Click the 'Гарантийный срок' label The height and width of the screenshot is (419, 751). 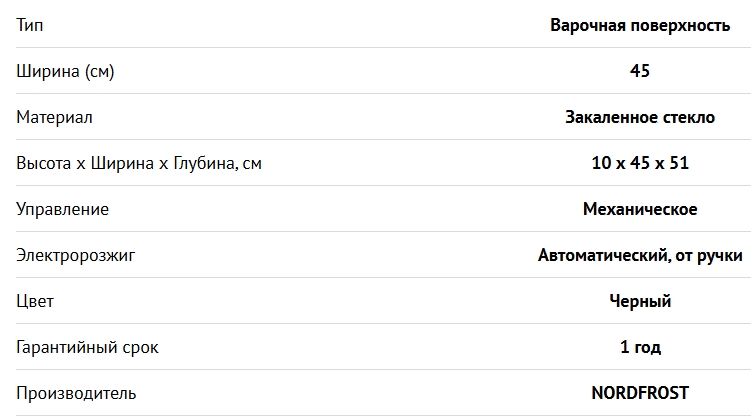tap(87, 347)
